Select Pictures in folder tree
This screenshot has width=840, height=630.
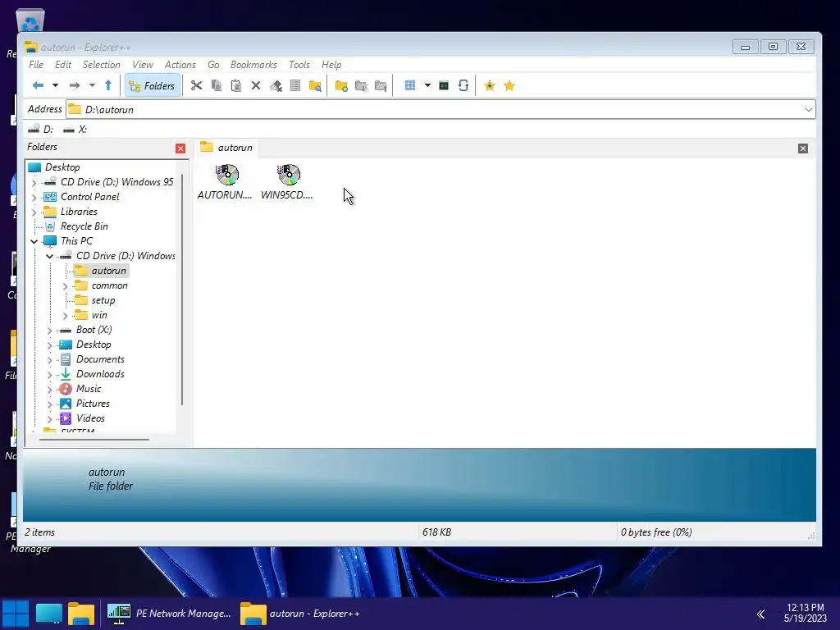coord(93,404)
